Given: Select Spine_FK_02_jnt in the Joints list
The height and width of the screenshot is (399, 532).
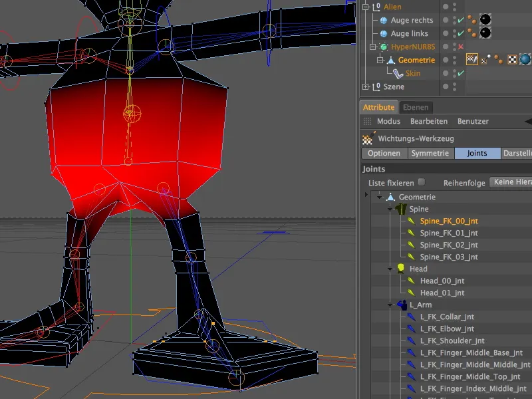Looking at the screenshot, I should click(x=449, y=245).
